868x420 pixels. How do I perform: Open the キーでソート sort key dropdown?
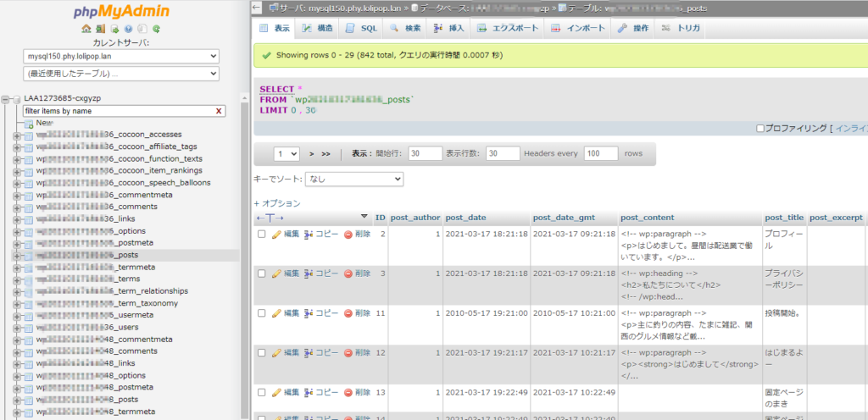[x=354, y=180]
